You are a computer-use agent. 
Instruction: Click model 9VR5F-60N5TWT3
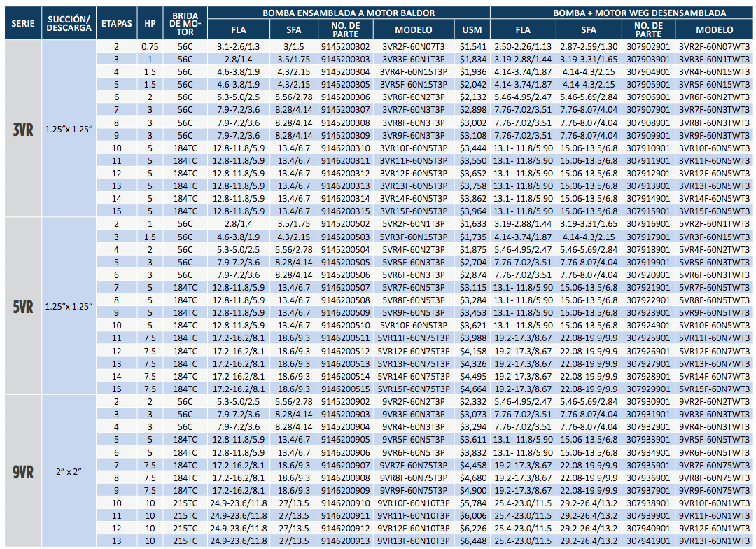coord(715,440)
